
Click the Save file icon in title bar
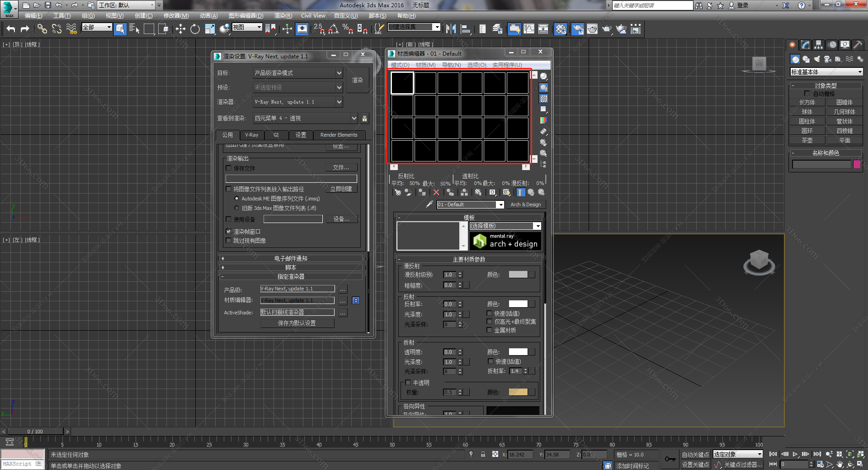[47, 5]
